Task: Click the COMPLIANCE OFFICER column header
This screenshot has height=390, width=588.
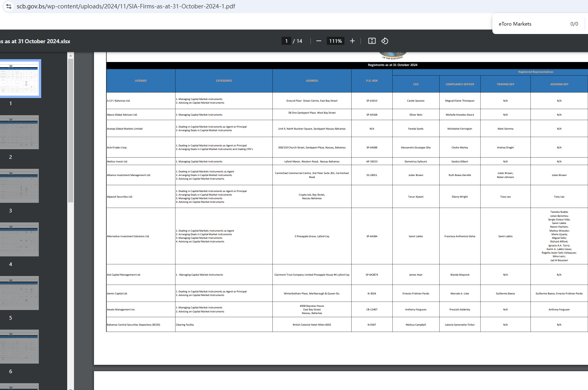Action: pyautogui.click(x=460, y=84)
